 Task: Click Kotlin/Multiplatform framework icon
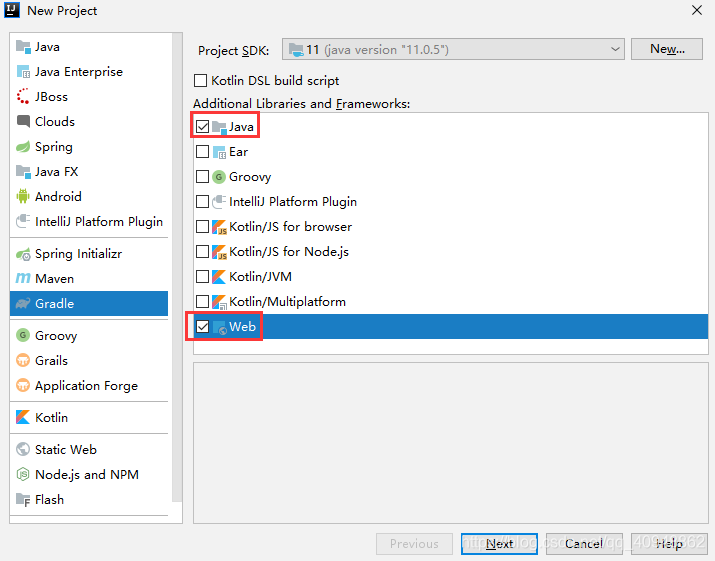[x=219, y=302]
